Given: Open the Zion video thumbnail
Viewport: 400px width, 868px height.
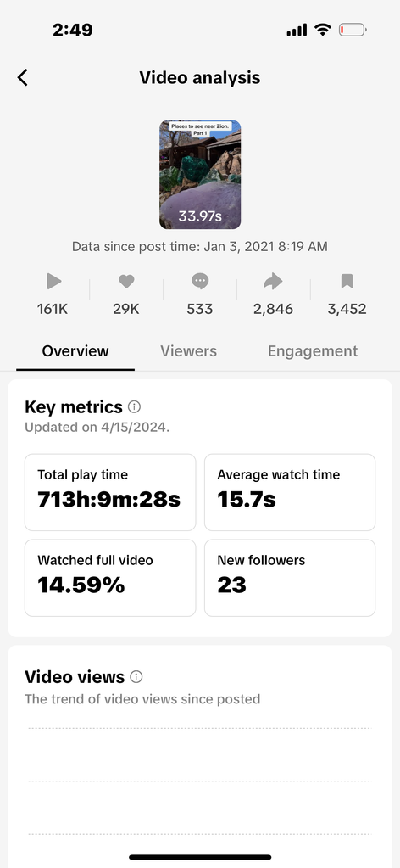Looking at the screenshot, I should (200, 175).
